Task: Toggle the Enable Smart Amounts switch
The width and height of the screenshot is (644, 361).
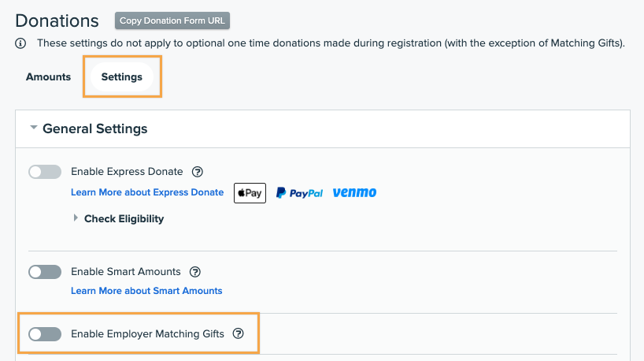Action: [x=45, y=272]
